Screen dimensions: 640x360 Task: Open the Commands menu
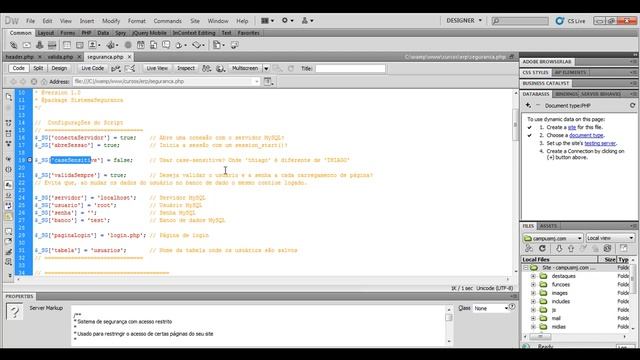[167, 21]
